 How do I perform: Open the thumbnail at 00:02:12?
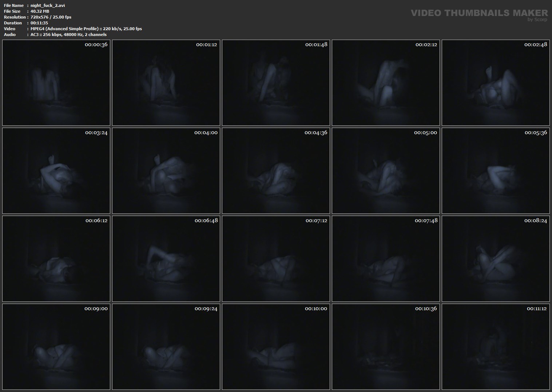(386, 83)
